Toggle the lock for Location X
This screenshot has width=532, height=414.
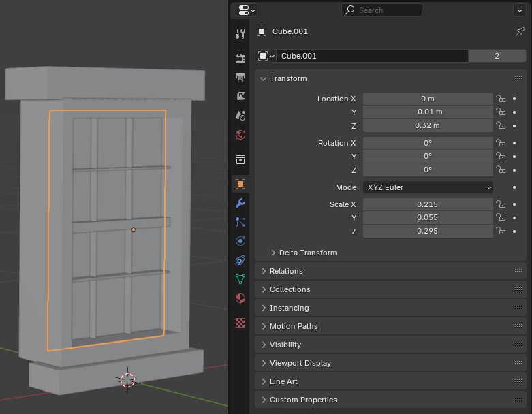click(x=501, y=99)
